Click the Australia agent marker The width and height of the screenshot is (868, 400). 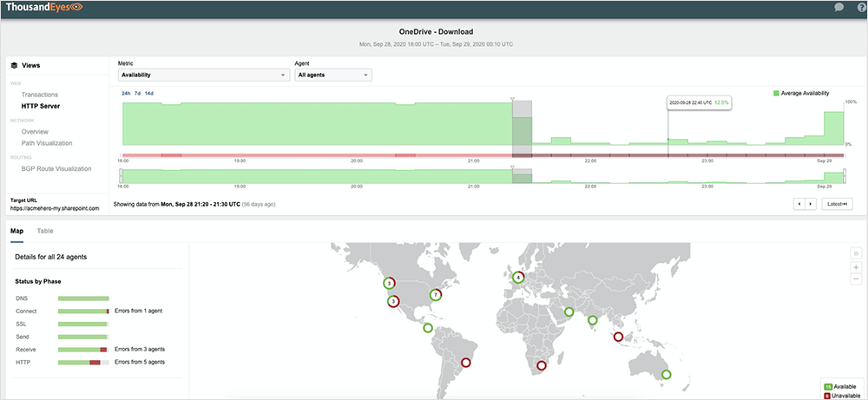point(666,374)
